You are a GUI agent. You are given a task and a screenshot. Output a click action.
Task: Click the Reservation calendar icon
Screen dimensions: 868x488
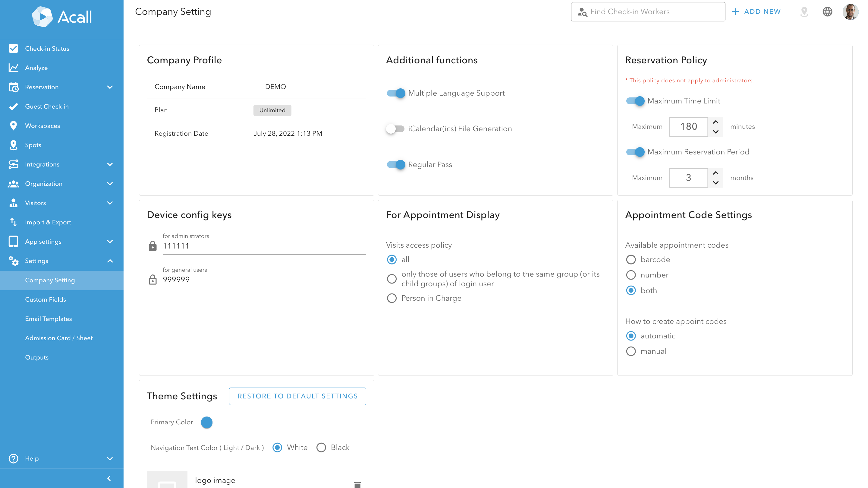tap(14, 87)
